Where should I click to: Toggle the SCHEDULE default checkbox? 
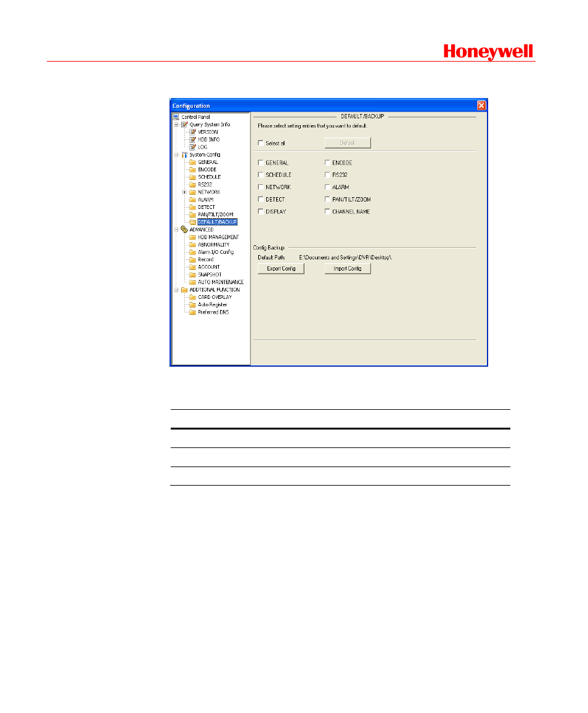(261, 174)
